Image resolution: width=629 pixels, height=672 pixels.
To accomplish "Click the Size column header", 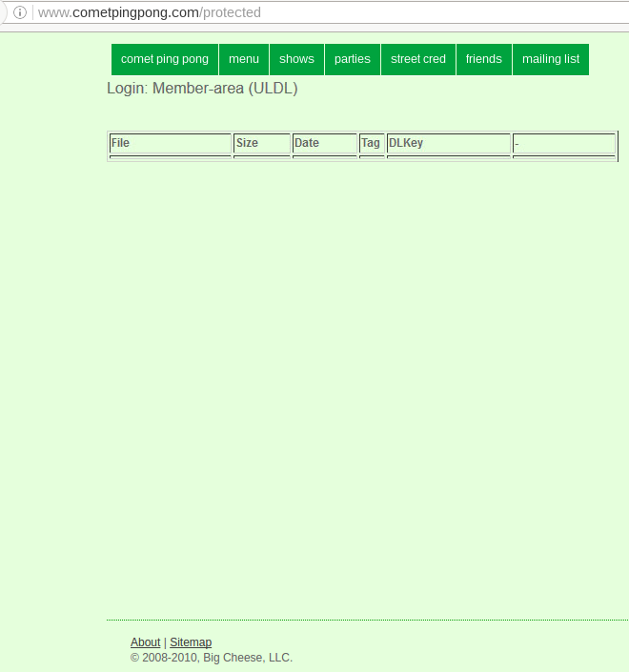I will 262,143.
